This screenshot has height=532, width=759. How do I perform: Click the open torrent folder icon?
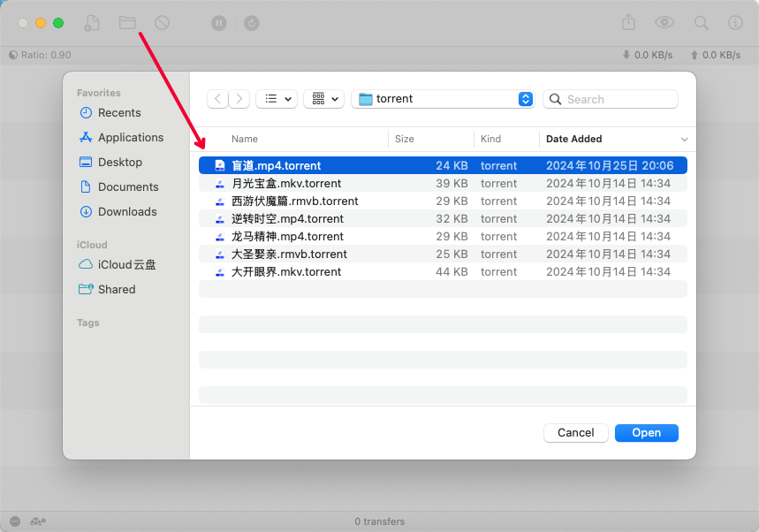(x=127, y=23)
